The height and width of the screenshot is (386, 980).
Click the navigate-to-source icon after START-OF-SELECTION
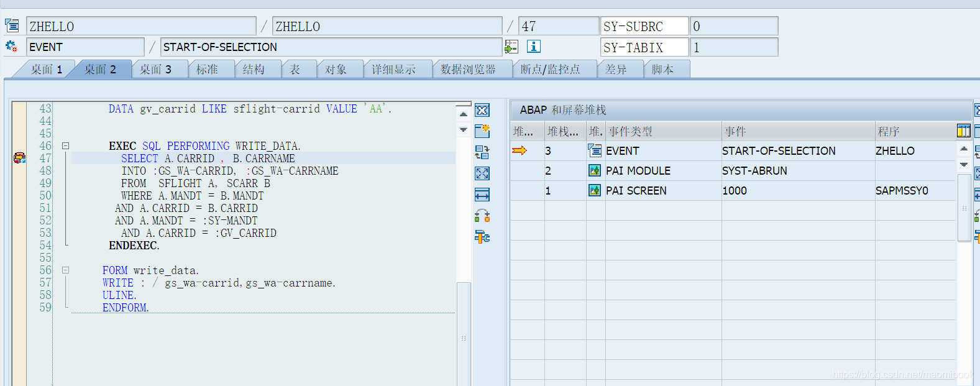click(511, 47)
